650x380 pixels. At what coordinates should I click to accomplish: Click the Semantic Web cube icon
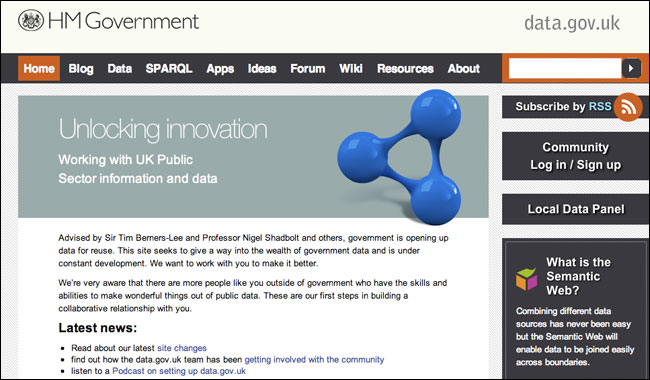point(526,279)
